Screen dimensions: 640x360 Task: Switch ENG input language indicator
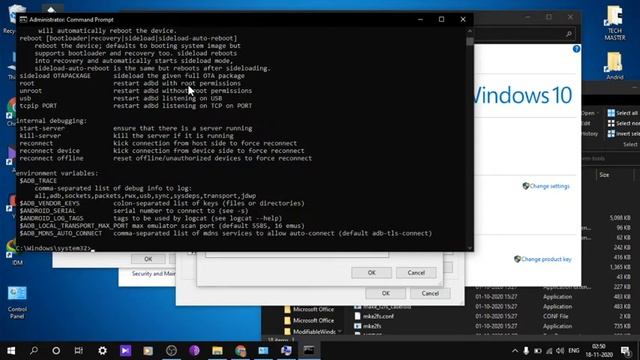574,351
